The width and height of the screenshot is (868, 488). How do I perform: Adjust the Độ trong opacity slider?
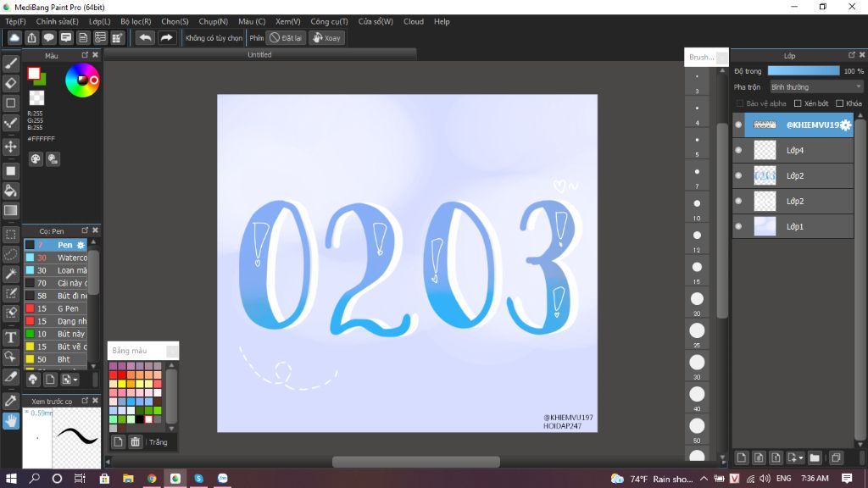click(x=804, y=71)
